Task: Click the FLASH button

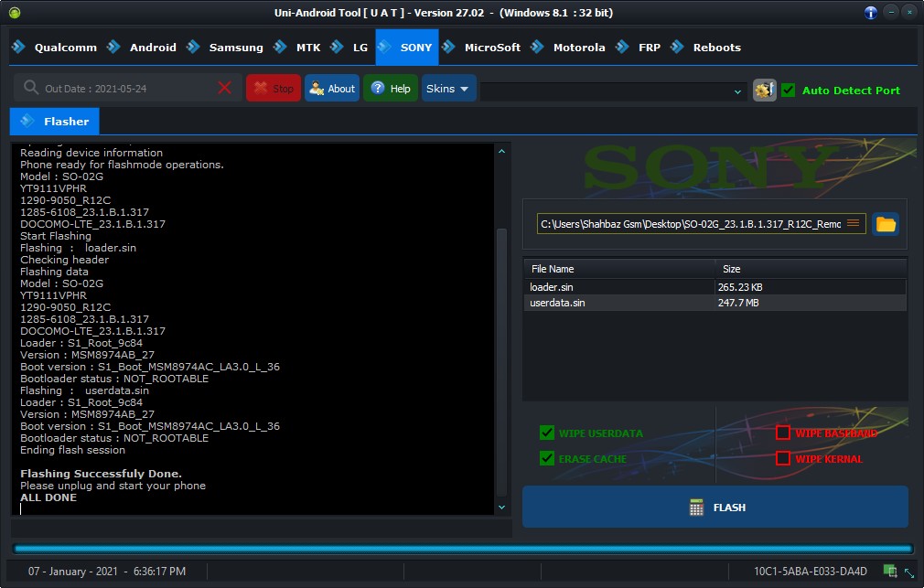Action: coord(715,507)
